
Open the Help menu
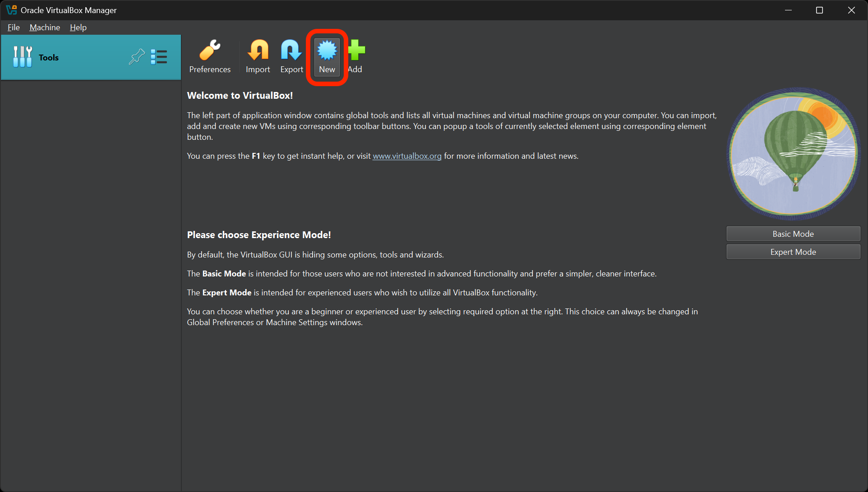(78, 27)
